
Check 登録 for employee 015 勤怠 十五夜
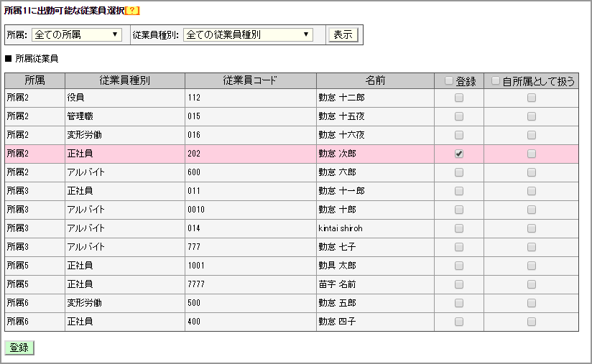tap(459, 116)
